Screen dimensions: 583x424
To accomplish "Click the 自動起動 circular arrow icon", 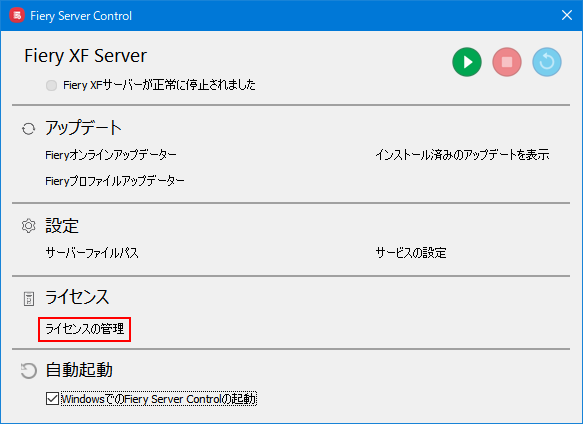I will [x=29, y=370].
